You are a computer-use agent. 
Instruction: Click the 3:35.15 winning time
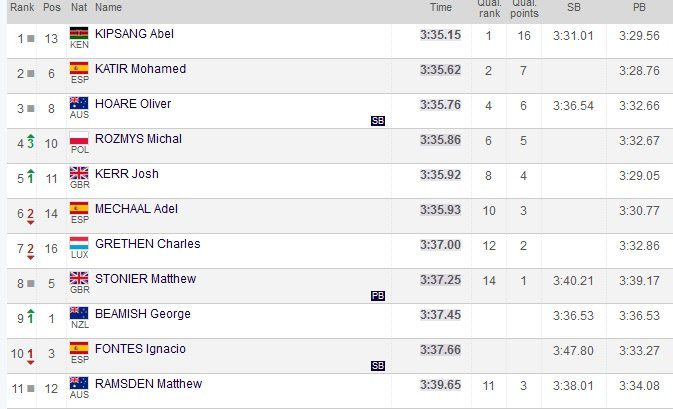point(440,35)
